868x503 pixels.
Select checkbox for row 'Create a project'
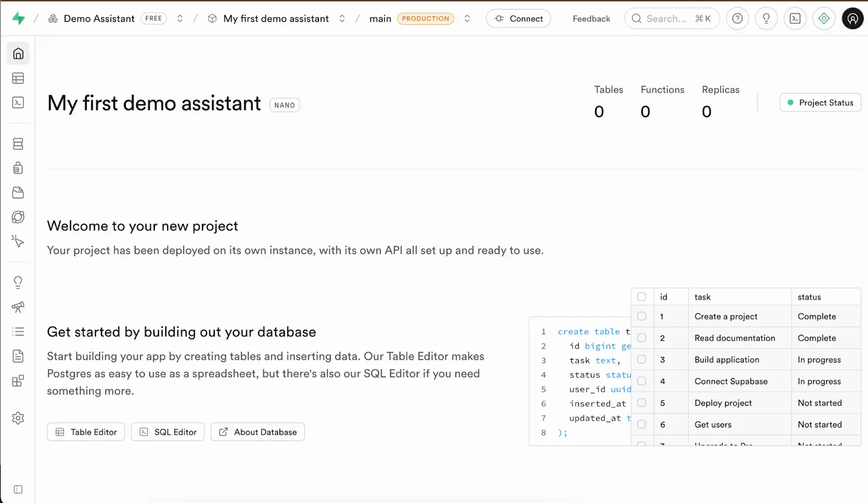coord(642,316)
